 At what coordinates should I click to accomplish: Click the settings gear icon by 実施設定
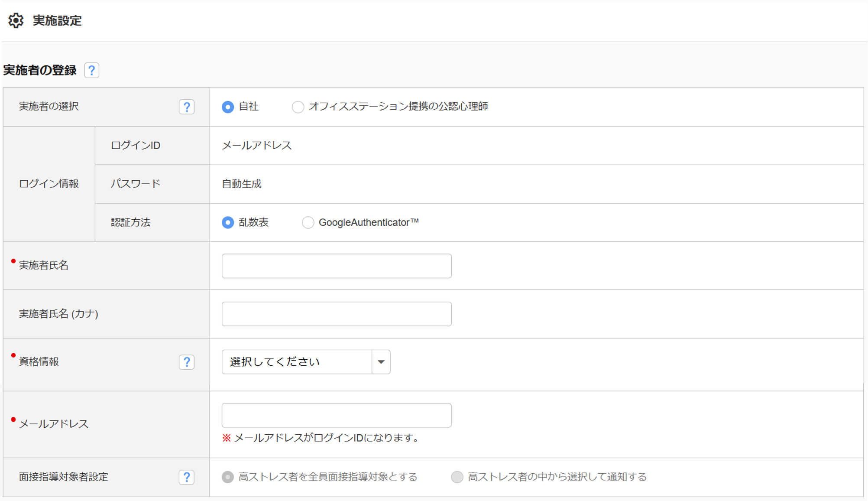16,20
